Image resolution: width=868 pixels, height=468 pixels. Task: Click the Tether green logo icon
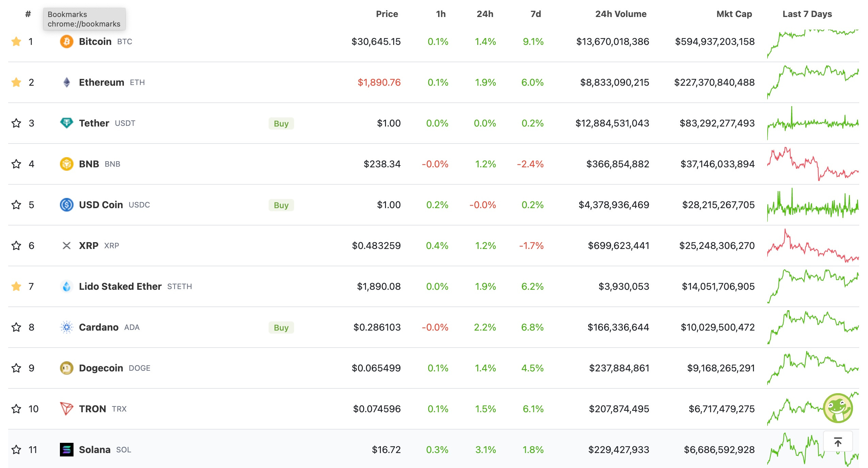pos(66,123)
